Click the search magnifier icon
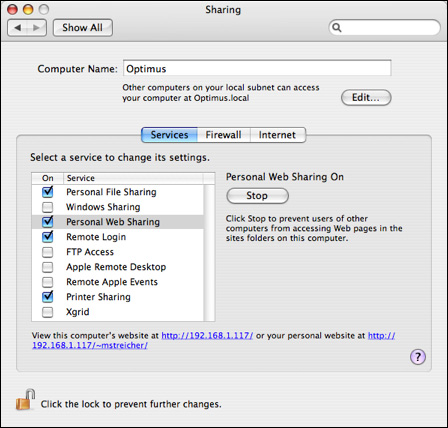 click(x=337, y=28)
